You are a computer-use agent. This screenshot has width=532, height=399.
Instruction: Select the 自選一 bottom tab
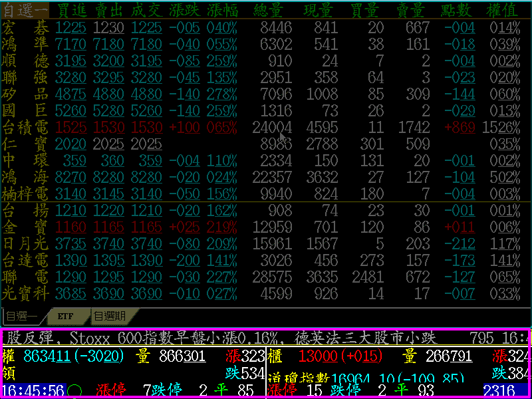coord(23,316)
